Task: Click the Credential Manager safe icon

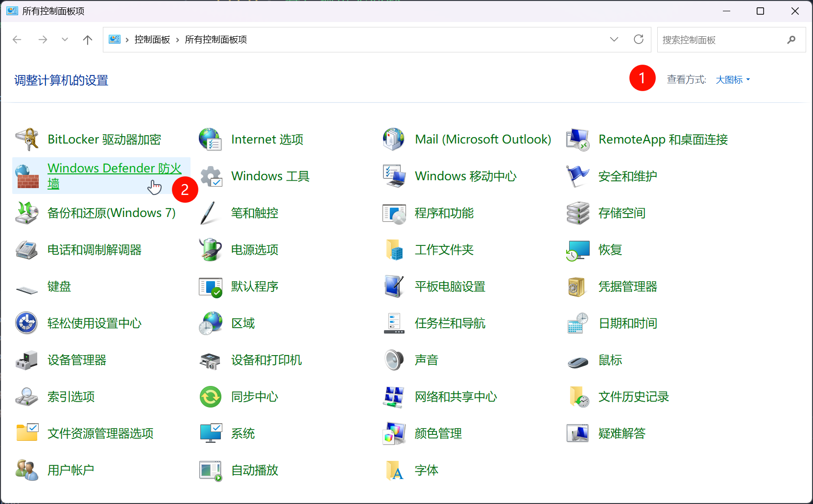Action: (577, 287)
